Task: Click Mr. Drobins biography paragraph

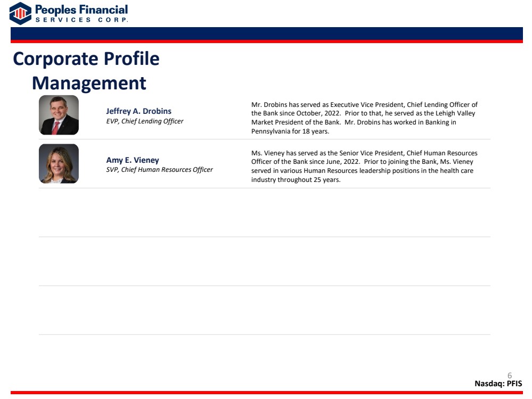Action: [x=364, y=118]
